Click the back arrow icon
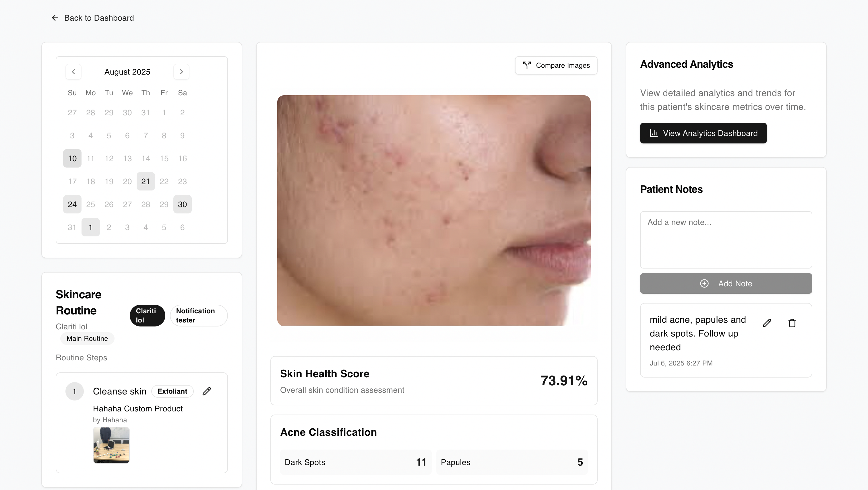Image resolution: width=868 pixels, height=490 pixels. (55, 18)
